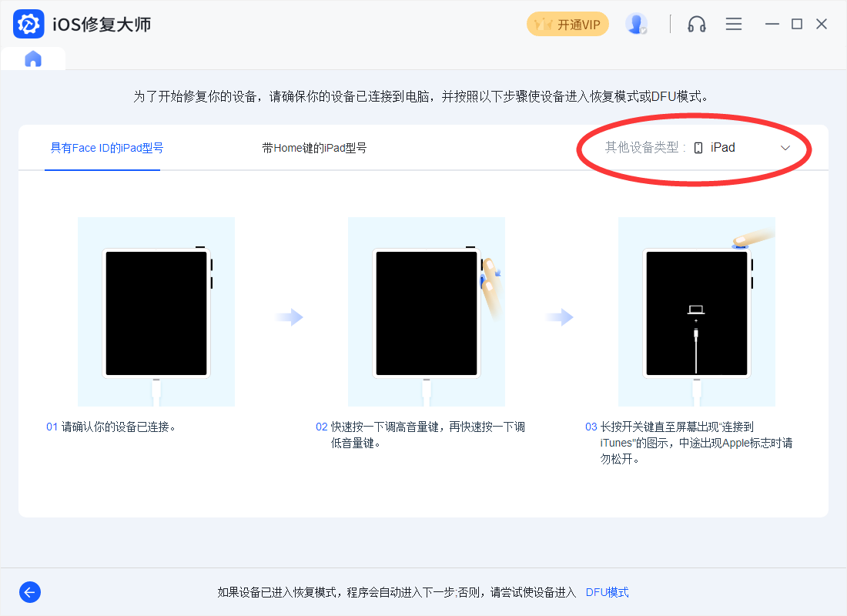Click step 03 power button illustration
847x616 pixels.
(x=697, y=312)
